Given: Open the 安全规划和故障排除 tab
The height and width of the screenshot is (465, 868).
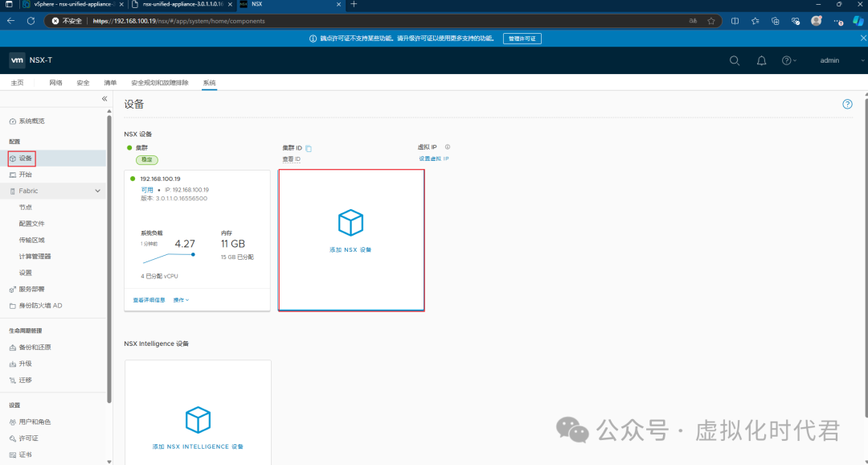Looking at the screenshot, I should pyautogui.click(x=159, y=83).
